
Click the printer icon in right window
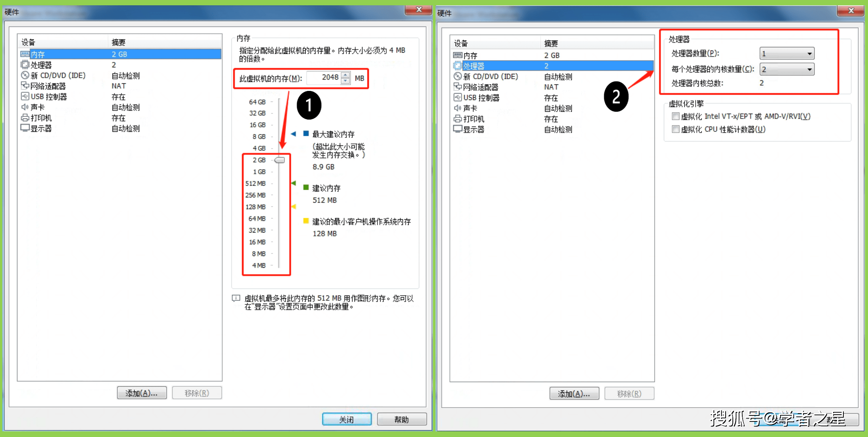[457, 119]
